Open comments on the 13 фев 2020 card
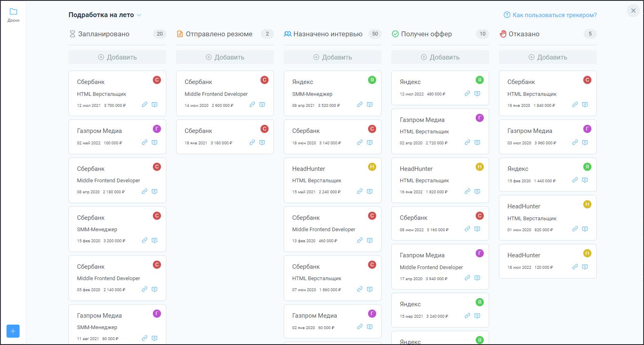This screenshot has width=644, height=345. tap(370, 241)
